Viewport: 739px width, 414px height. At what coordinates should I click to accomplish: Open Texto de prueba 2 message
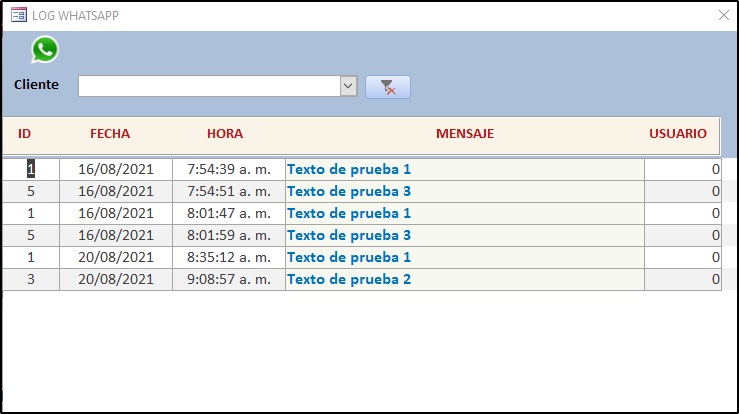pos(349,279)
